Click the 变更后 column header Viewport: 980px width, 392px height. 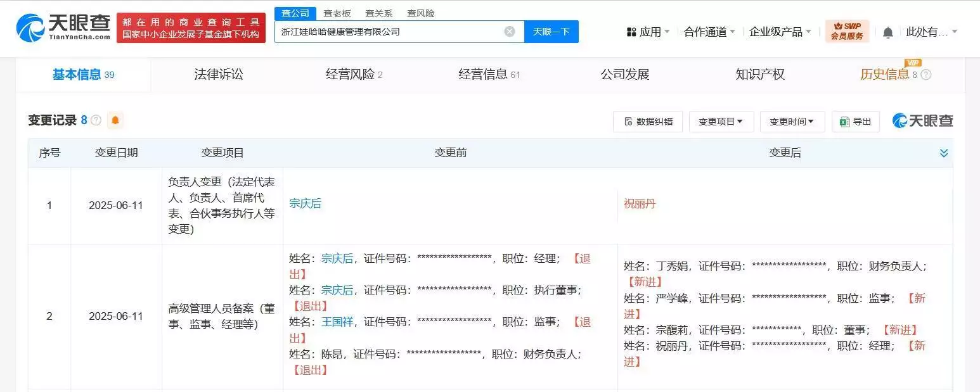(785, 153)
